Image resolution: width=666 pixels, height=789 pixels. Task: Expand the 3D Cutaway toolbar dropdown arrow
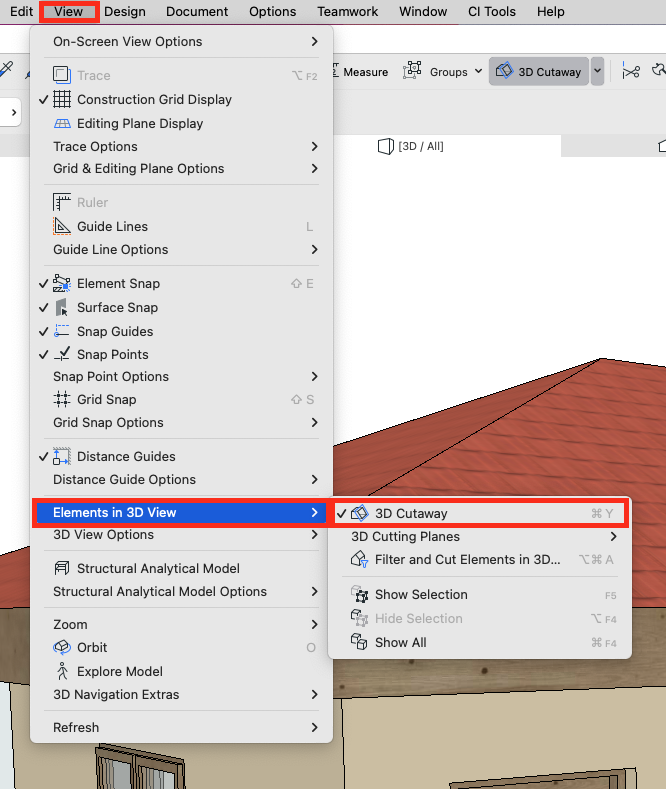tap(597, 71)
